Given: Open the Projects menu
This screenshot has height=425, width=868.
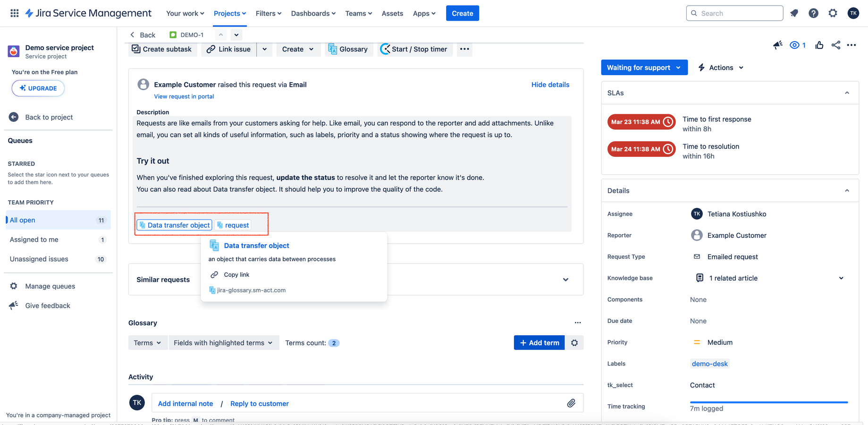Looking at the screenshot, I should coord(230,13).
